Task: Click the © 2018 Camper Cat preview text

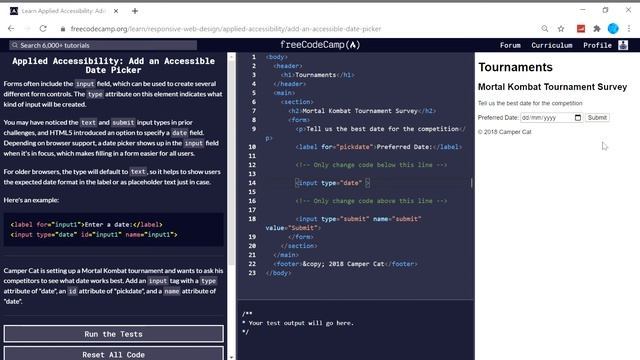Action: click(504, 132)
